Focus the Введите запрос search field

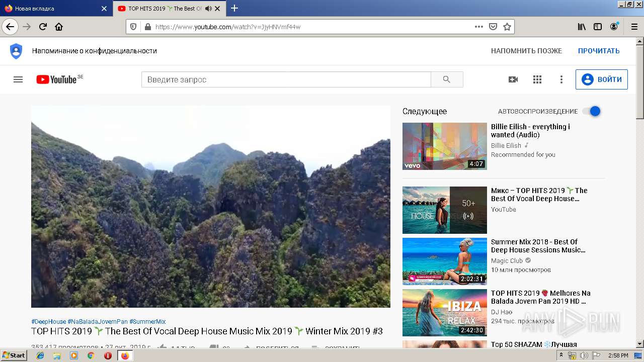tap(286, 79)
